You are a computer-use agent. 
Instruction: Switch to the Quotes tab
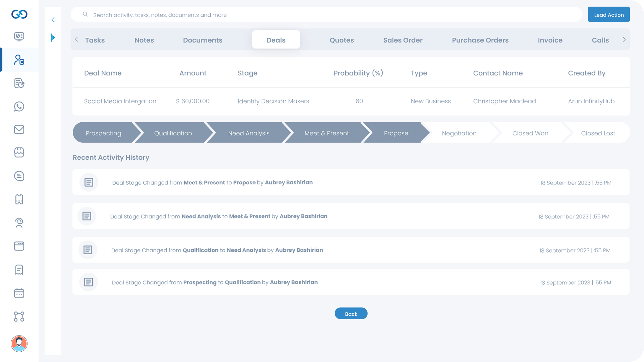coord(341,40)
